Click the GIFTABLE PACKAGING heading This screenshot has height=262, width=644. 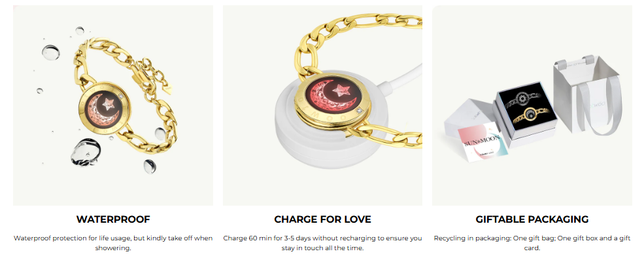coord(532,219)
